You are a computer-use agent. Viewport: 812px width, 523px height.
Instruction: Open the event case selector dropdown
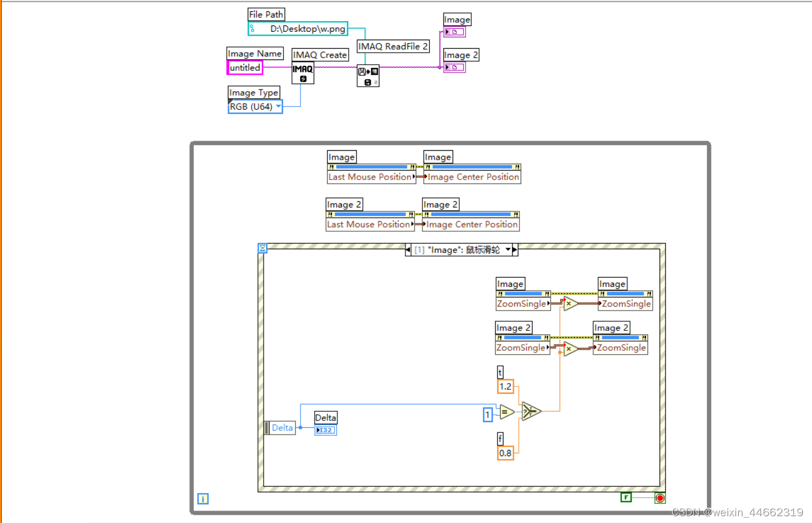tap(508, 249)
